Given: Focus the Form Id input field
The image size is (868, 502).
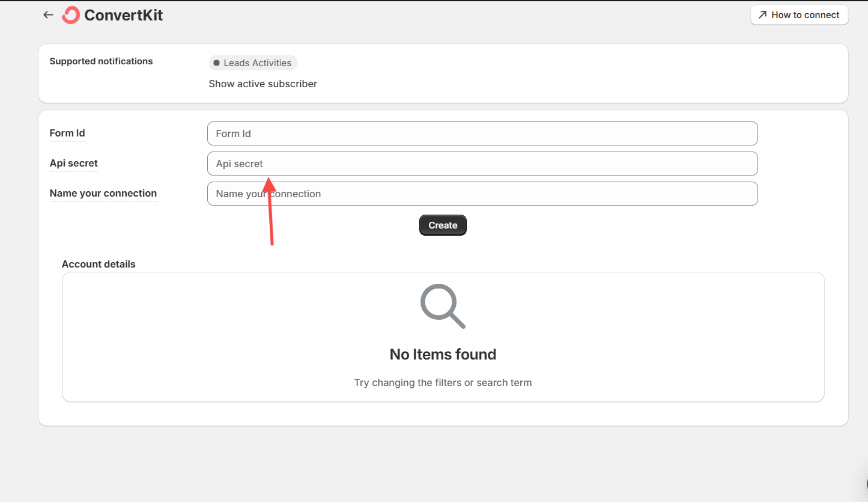Looking at the screenshot, I should pyautogui.click(x=482, y=133).
